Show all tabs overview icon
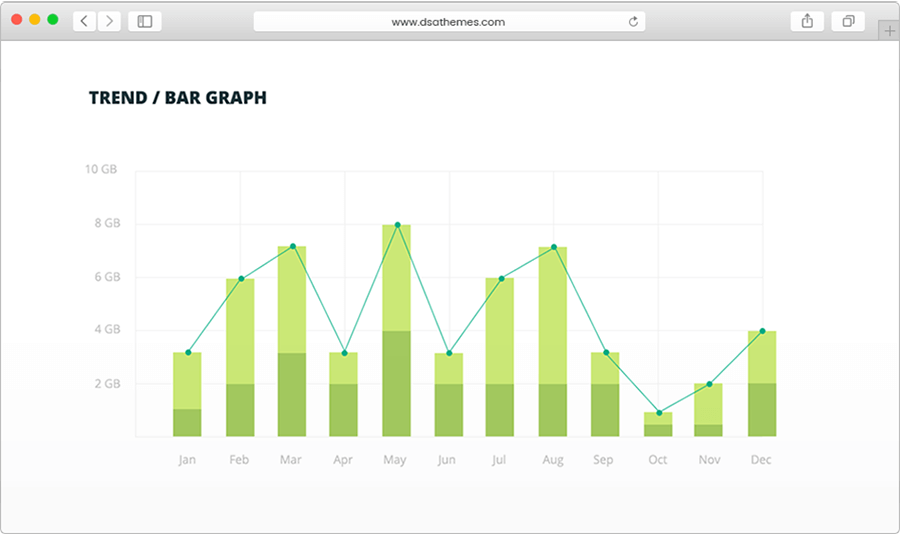 point(848,21)
